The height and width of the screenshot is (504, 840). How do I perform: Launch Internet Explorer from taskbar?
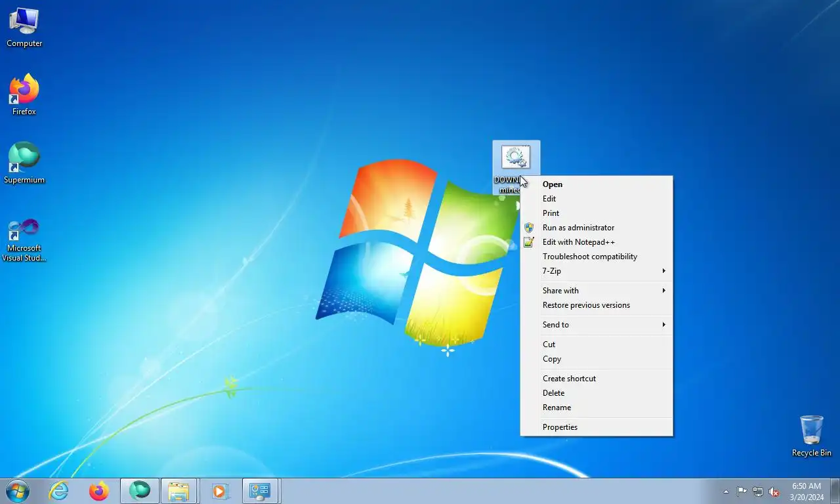pos(59,491)
